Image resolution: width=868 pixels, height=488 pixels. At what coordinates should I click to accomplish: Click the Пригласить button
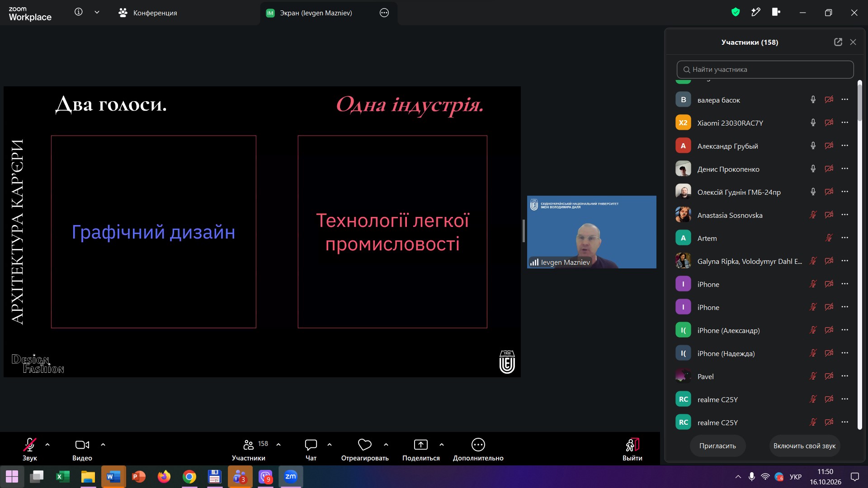[717, 446]
